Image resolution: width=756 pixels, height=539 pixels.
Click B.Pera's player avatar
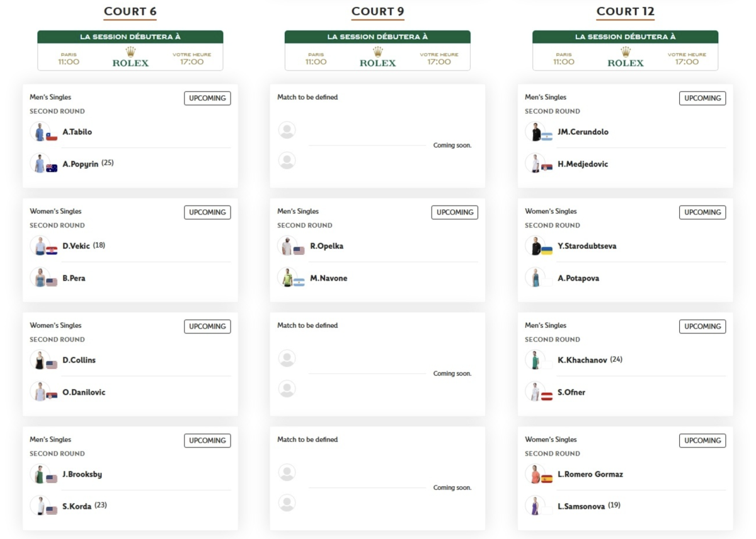click(x=40, y=277)
